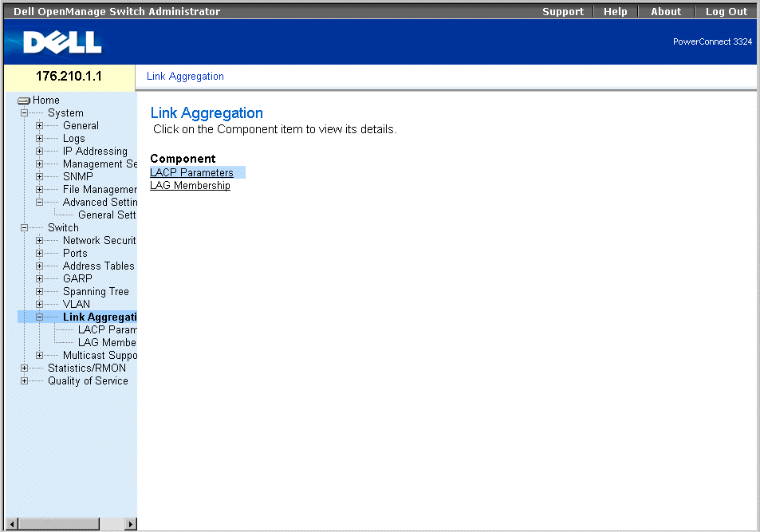
Task: Expand the Management Security node
Action: [39, 164]
